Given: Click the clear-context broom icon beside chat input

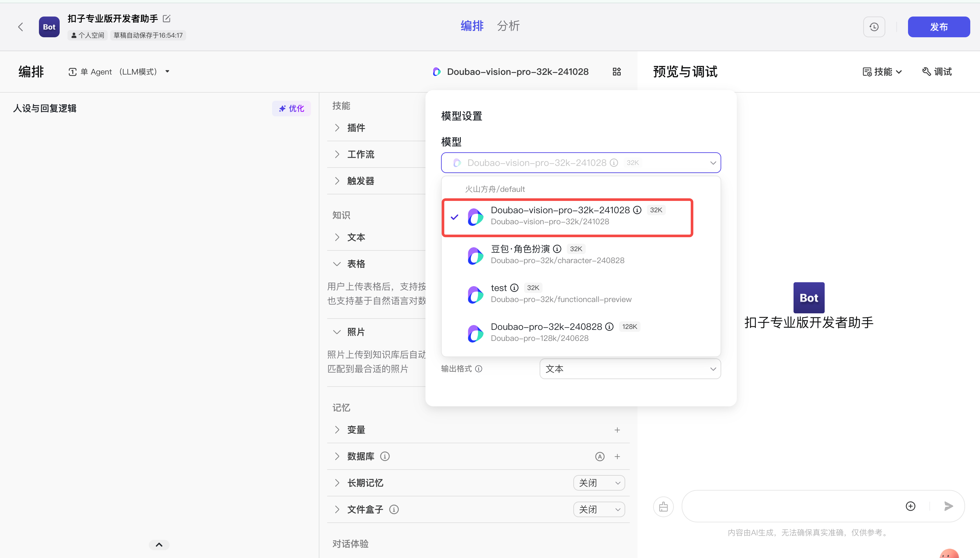Looking at the screenshot, I should click(663, 507).
